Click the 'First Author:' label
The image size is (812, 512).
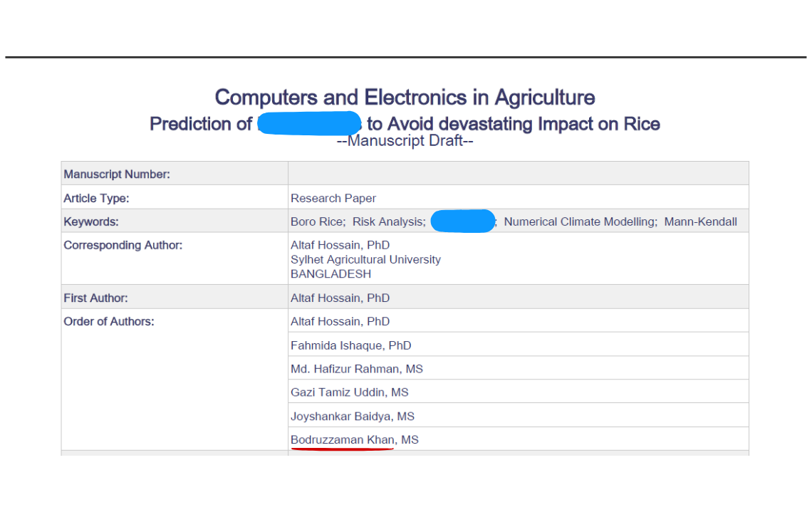point(96,298)
